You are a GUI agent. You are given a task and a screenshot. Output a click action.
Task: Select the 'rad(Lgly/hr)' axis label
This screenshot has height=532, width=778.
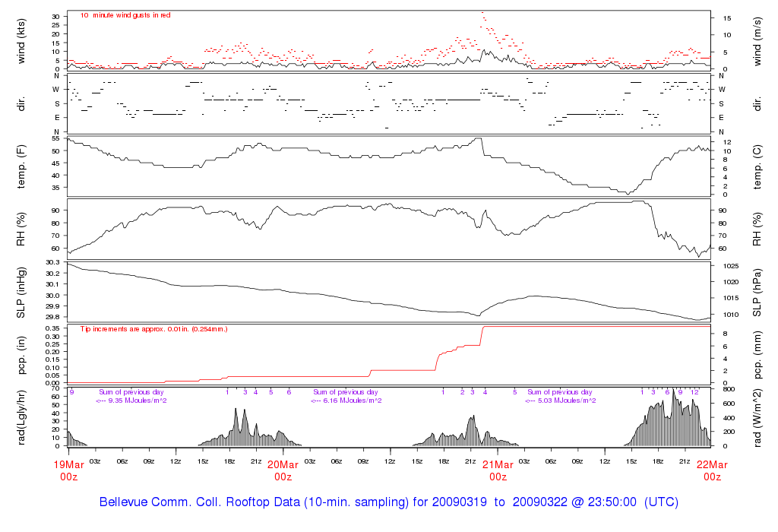pos(21,417)
